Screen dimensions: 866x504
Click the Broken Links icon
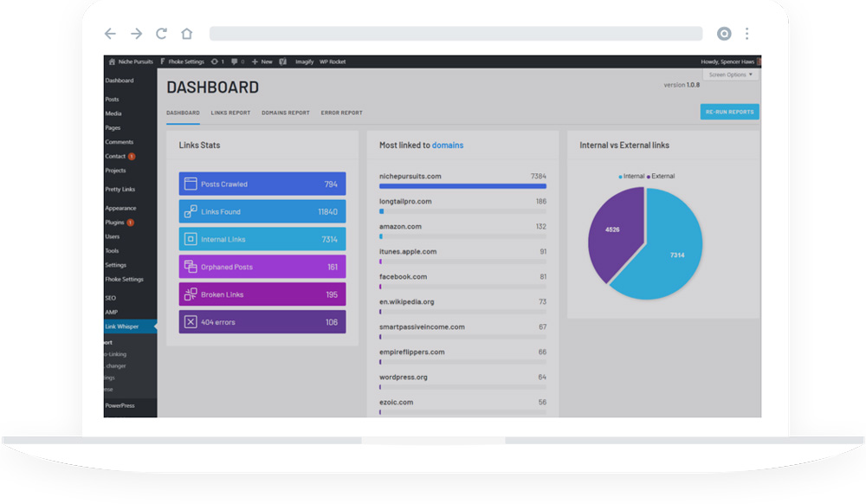(191, 294)
